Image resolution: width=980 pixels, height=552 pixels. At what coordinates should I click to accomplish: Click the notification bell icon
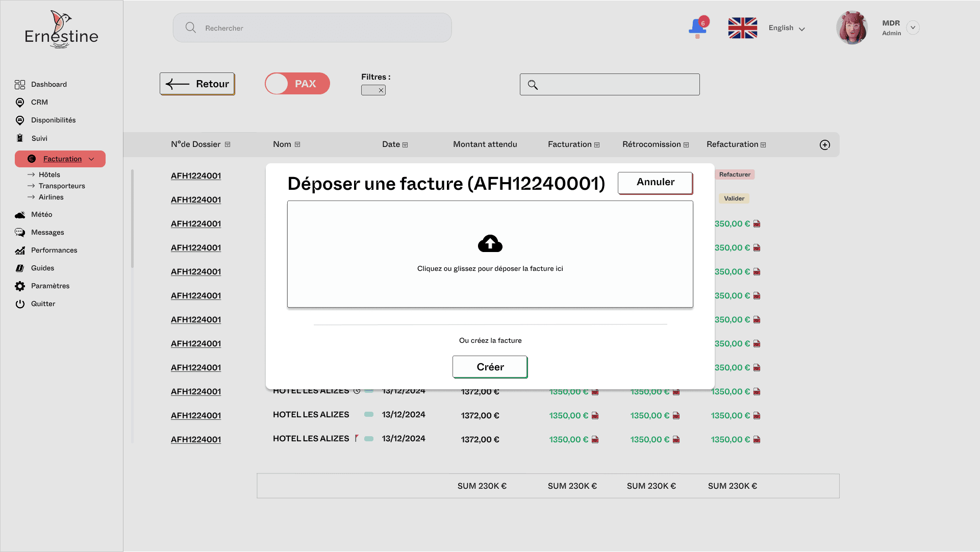pyautogui.click(x=697, y=27)
